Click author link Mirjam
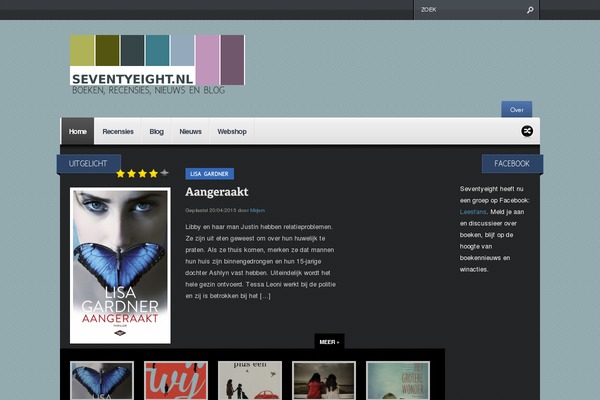This screenshot has height=400, width=600. click(x=257, y=210)
